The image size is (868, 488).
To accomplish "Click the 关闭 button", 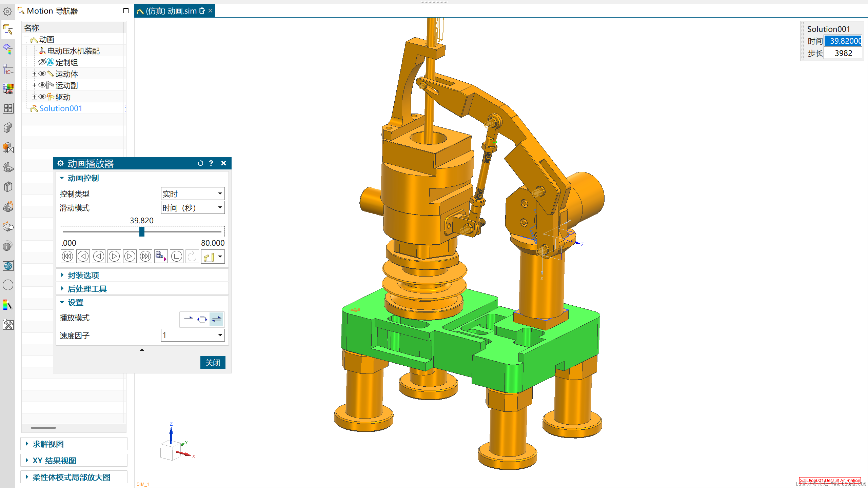I will click(x=213, y=363).
